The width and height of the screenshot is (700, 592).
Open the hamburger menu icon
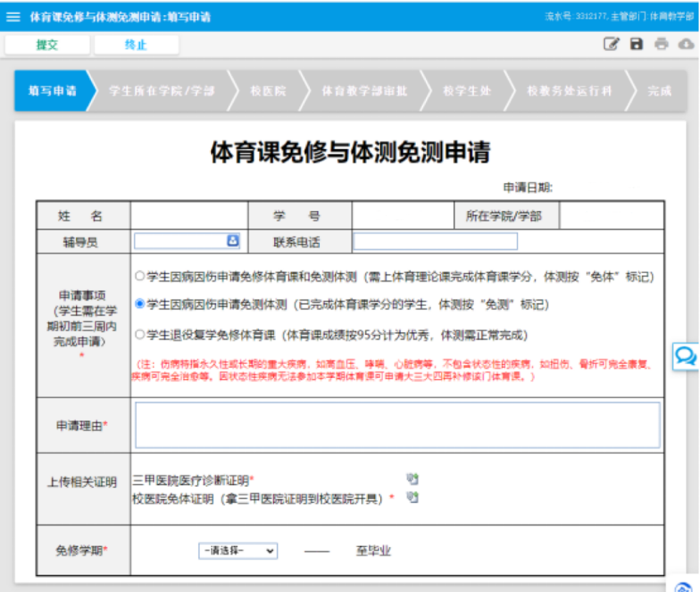pyautogui.click(x=13, y=16)
